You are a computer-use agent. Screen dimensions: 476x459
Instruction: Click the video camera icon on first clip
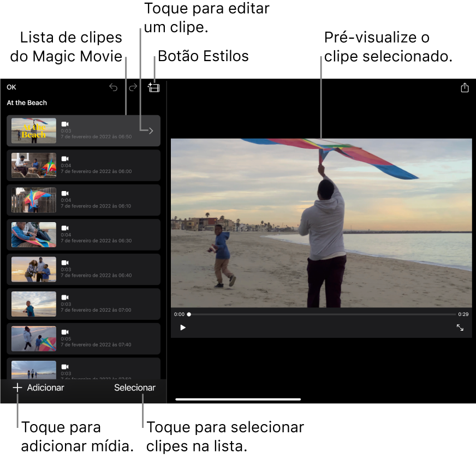point(65,124)
